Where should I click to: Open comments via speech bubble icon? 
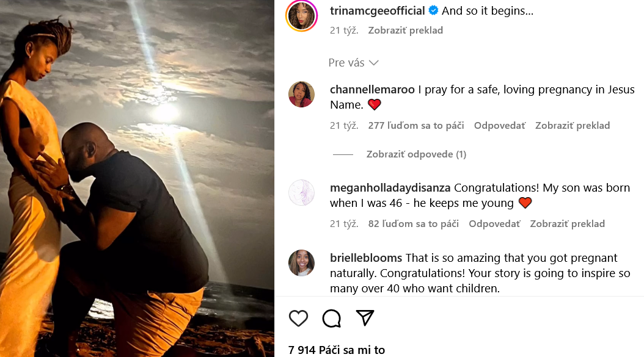[332, 318]
